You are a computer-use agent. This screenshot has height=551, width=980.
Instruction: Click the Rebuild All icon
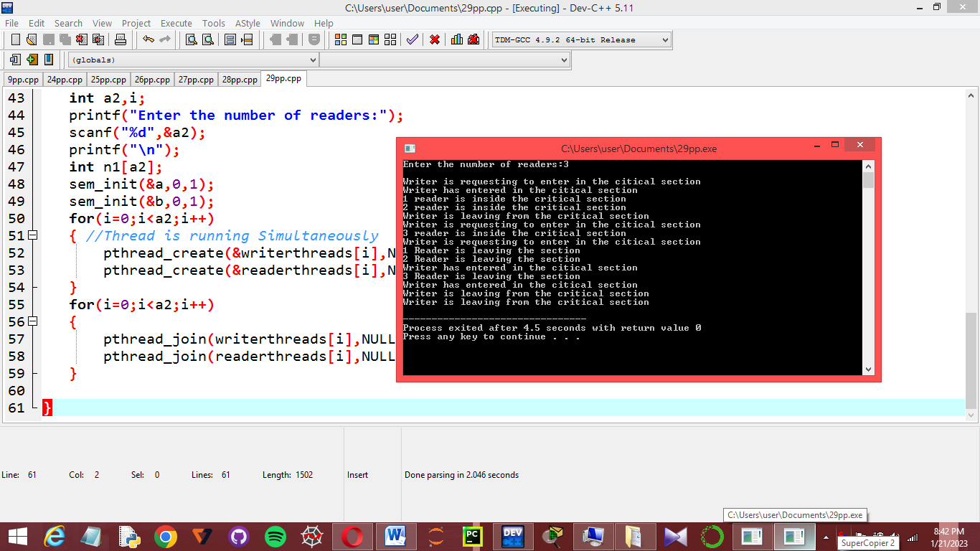(x=390, y=39)
